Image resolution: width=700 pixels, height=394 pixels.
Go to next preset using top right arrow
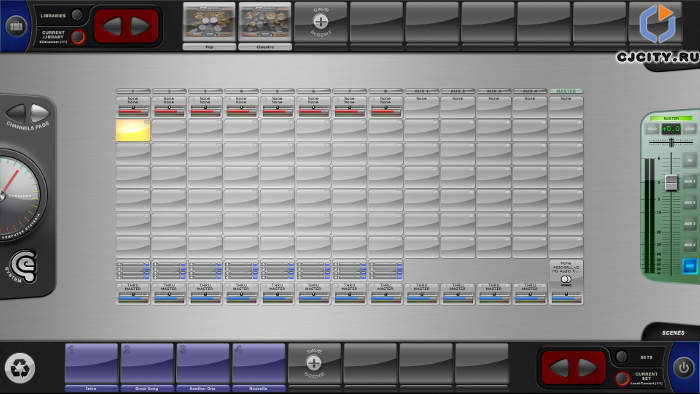(140, 26)
